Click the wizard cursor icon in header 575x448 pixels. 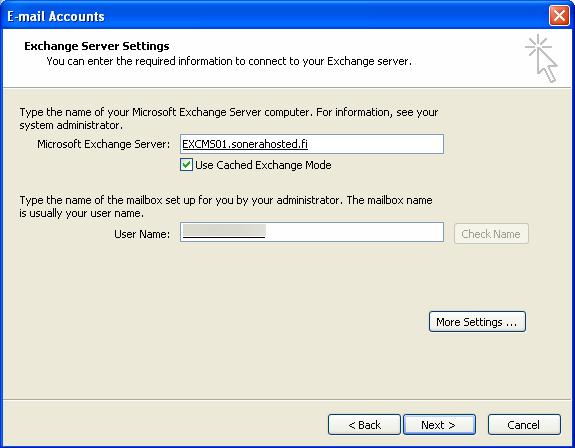(542, 58)
